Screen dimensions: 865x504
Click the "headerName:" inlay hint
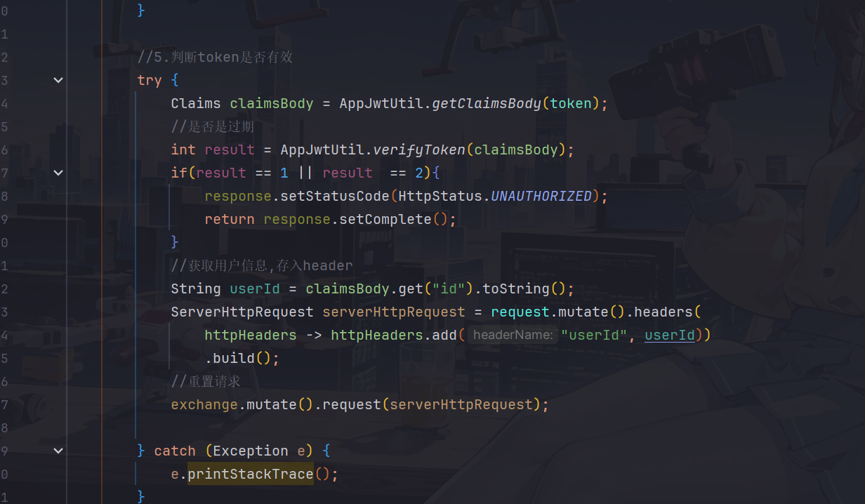pos(513,335)
